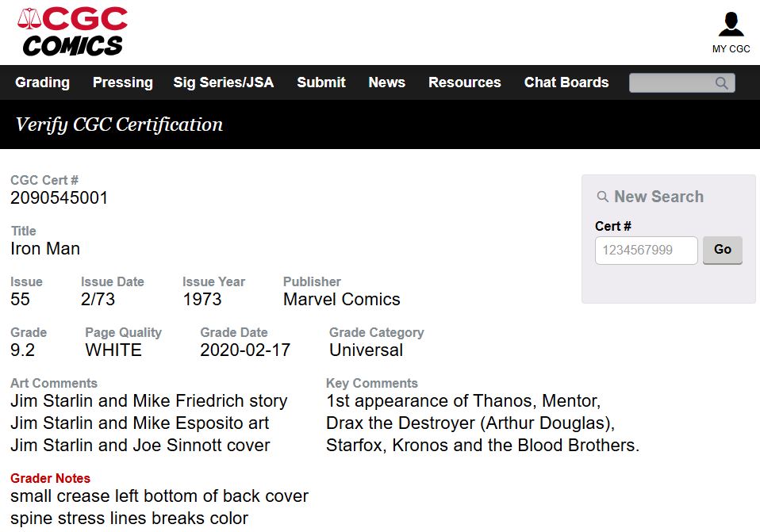The image size is (760, 532).
Task: Open the Resources menu
Action: (464, 82)
